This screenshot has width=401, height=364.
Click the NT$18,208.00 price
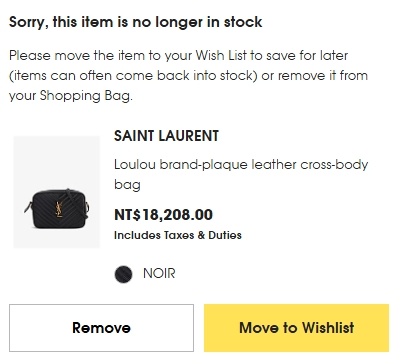(x=163, y=215)
